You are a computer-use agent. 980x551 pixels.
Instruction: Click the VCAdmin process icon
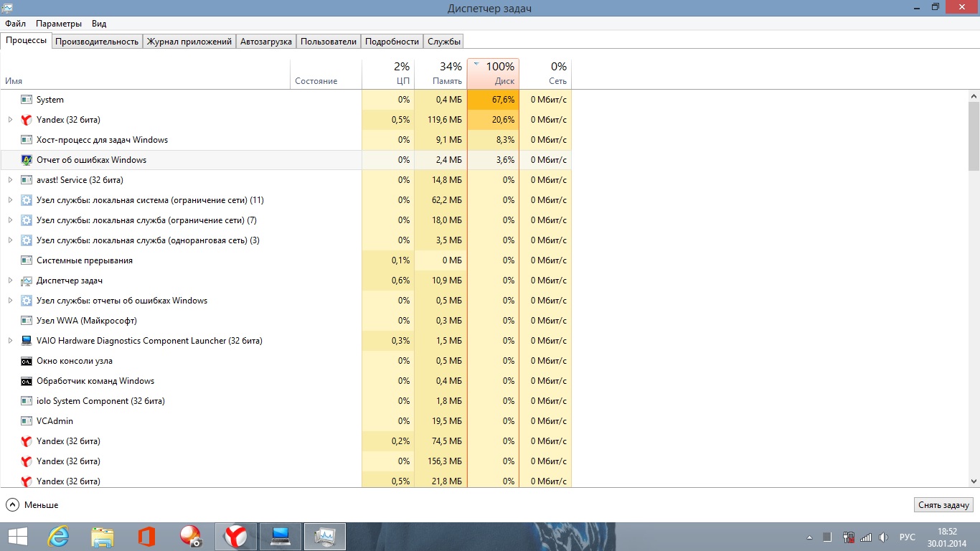pyautogui.click(x=27, y=421)
